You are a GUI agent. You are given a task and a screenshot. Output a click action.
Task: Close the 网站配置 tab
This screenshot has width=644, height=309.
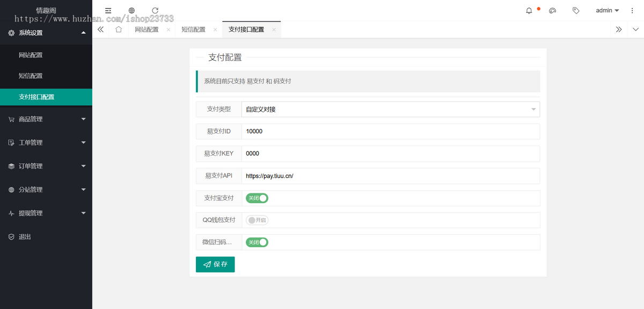click(x=168, y=30)
